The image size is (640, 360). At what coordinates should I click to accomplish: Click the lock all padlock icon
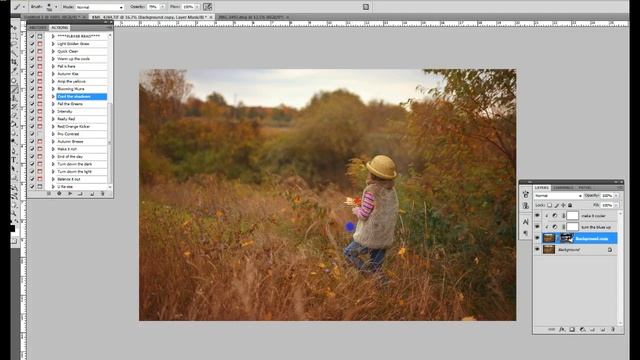click(570, 205)
